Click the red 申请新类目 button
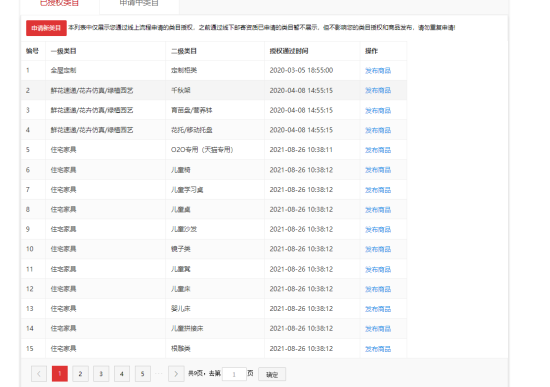550x387 pixels. pyautogui.click(x=46, y=28)
